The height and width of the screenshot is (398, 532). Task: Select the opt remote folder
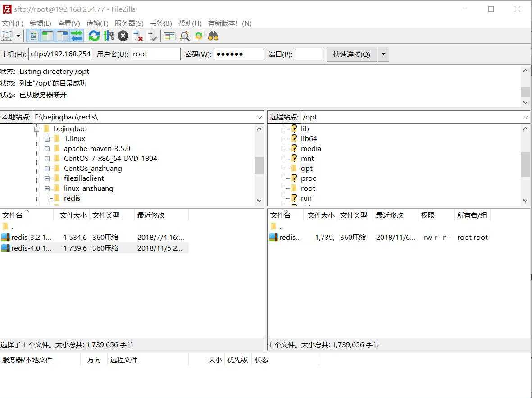point(306,169)
